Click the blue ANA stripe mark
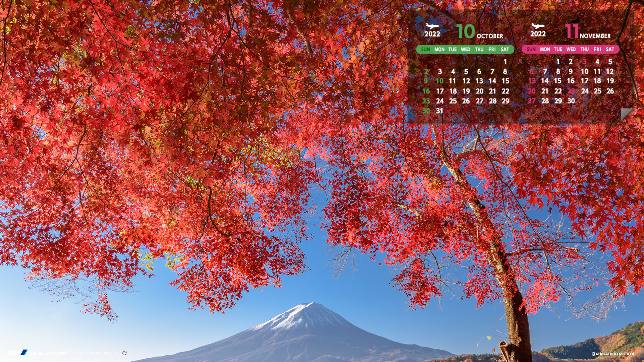 pos(24,352)
